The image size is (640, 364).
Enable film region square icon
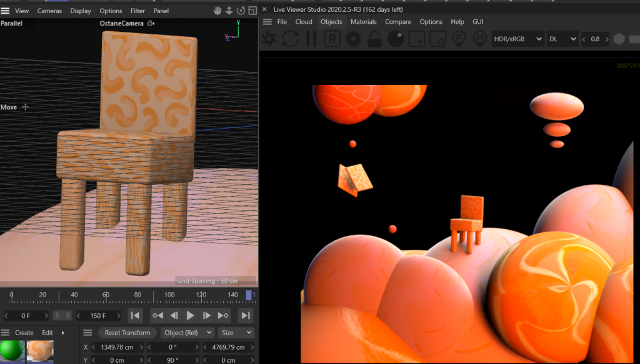(438, 39)
